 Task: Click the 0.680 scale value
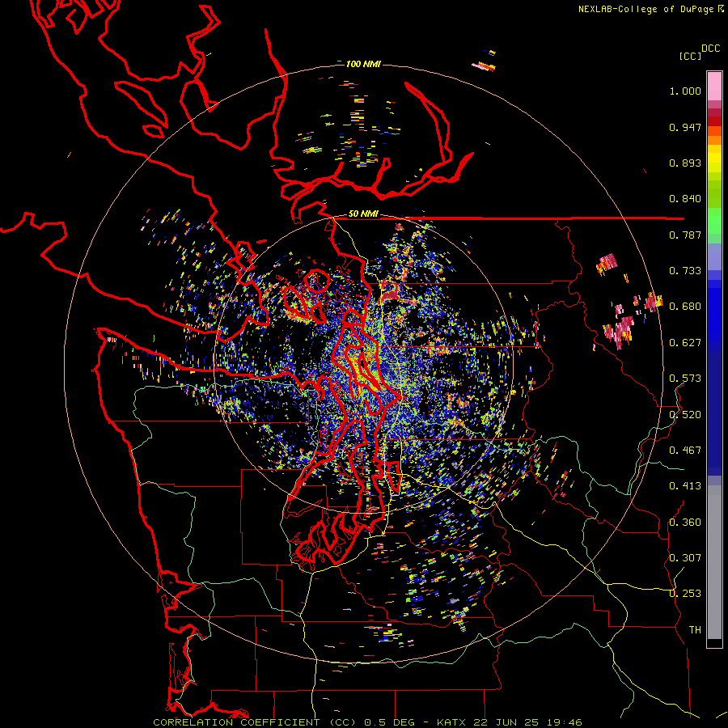click(x=685, y=307)
